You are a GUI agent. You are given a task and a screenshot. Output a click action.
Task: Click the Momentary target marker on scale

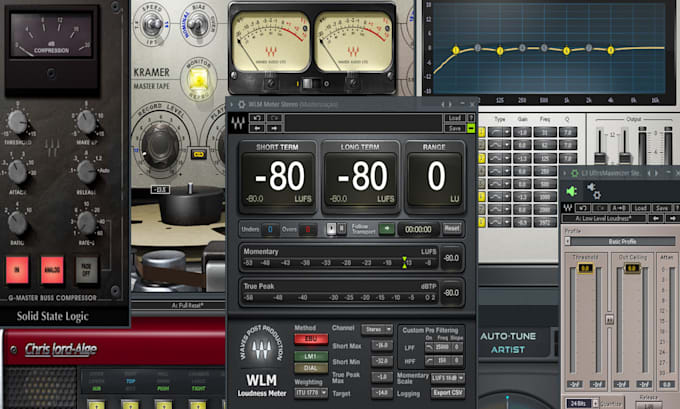coord(404,262)
